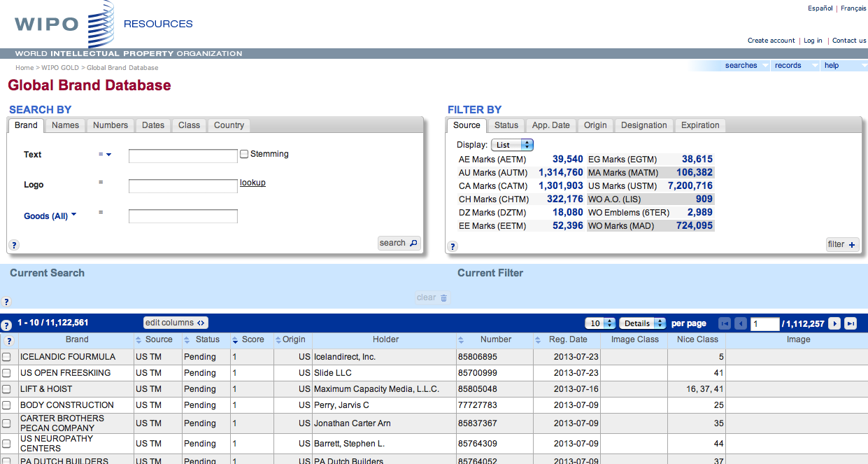Click the WIPO logo
This screenshot has height=464, width=868.
click(63, 25)
